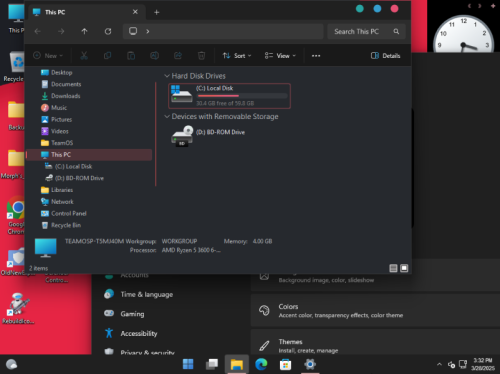Click the blue circle window button

tap(377, 9)
